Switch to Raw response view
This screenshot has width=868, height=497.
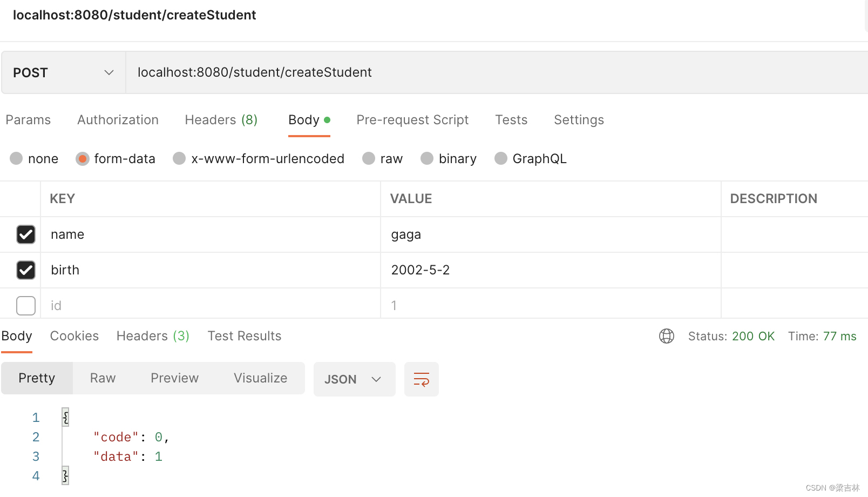[x=103, y=378]
